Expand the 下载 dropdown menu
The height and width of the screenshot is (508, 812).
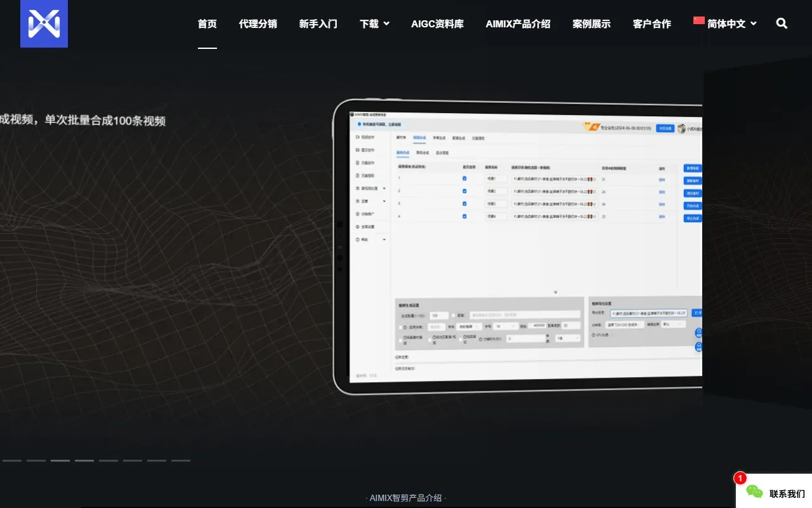pyautogui.click(x=374, y=23)
